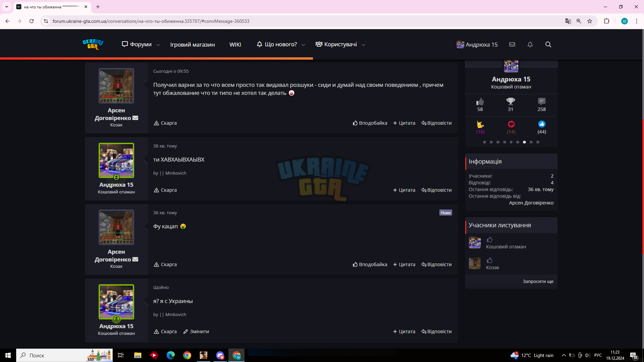Open the WIKI page
Screen dimensions: 644x362
coord(235,45)
